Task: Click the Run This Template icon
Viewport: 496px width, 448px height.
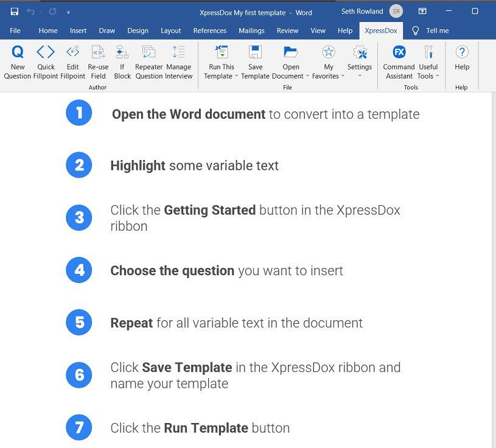Action: 222,52
